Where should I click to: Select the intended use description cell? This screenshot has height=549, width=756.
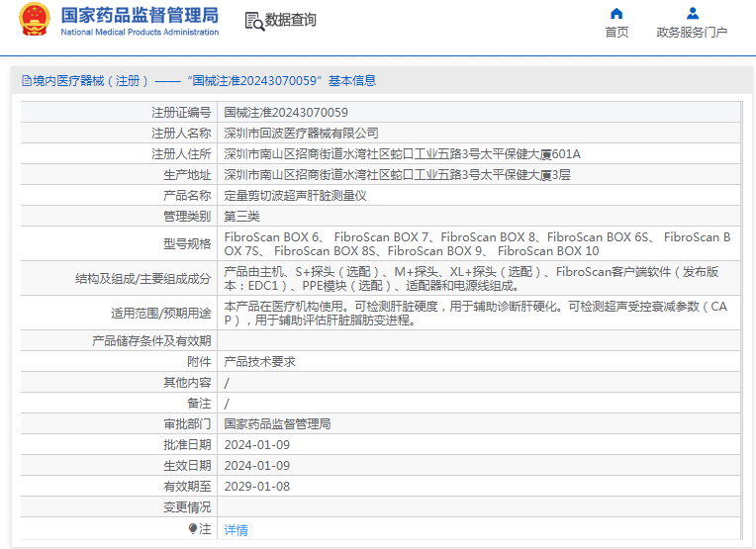point(479,314)
